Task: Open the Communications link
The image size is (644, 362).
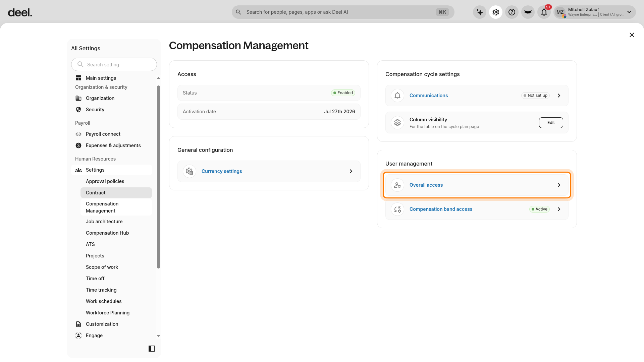Action: click(x=429, y=96)
